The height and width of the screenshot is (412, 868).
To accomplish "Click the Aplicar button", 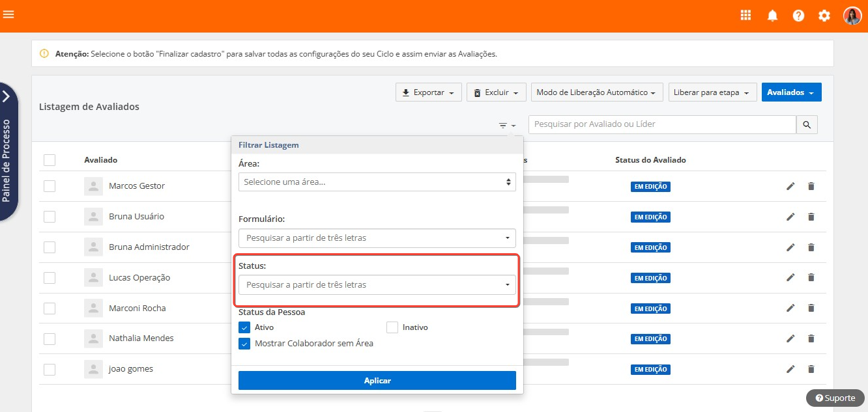I will [377, 381].
